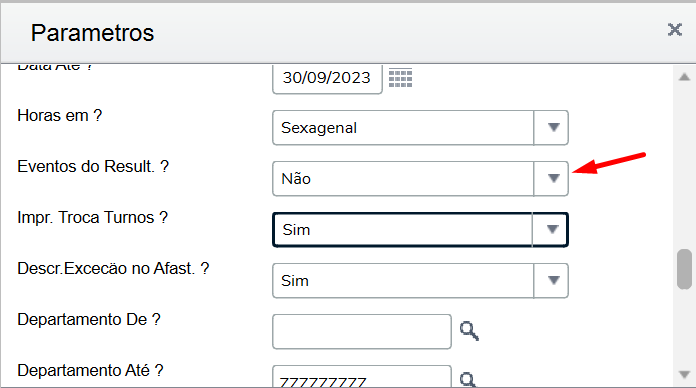696x388 pixels.
Task: Click the scrollbar up arrow
Action: click(684, 77)
